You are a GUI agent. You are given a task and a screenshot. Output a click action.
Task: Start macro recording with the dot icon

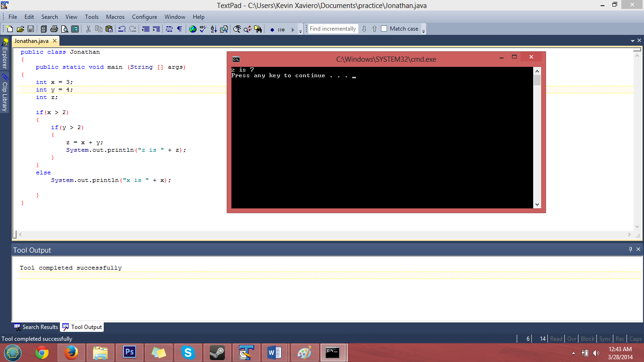[x=272, y=29]
